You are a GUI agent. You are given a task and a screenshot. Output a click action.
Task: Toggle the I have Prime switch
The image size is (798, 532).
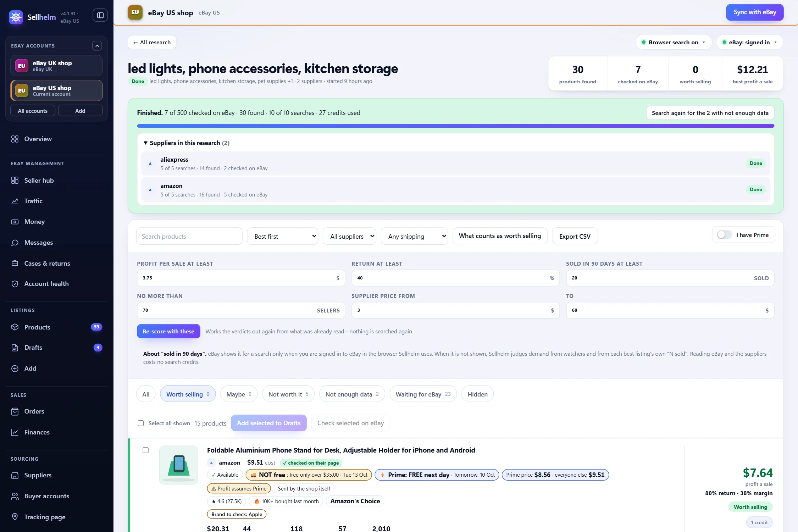click(724, 235)
